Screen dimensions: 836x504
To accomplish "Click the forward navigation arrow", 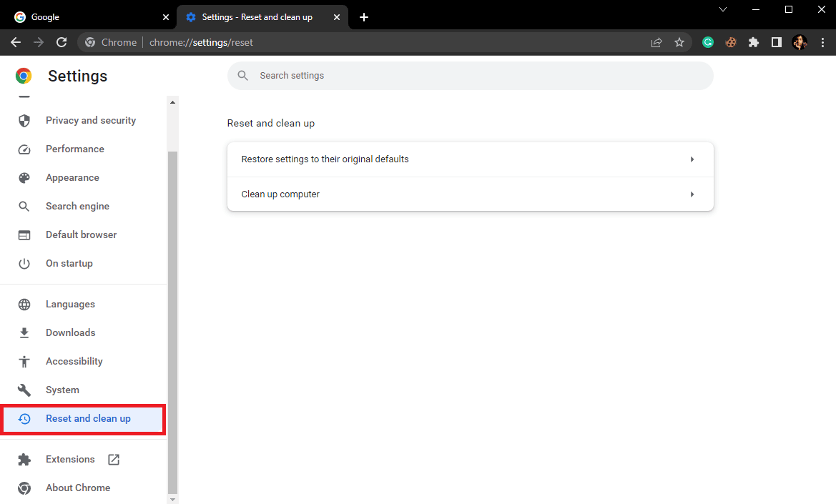I will [39, 42].
